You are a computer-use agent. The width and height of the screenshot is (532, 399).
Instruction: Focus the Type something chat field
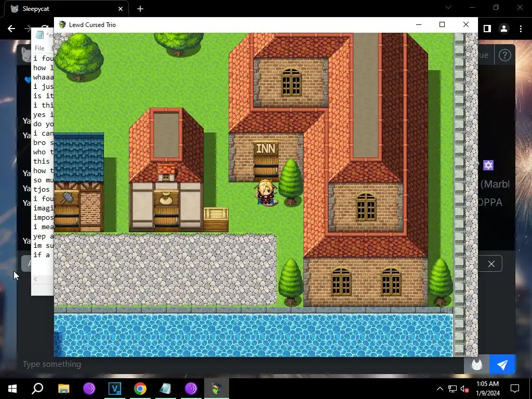tap(241, 364)
